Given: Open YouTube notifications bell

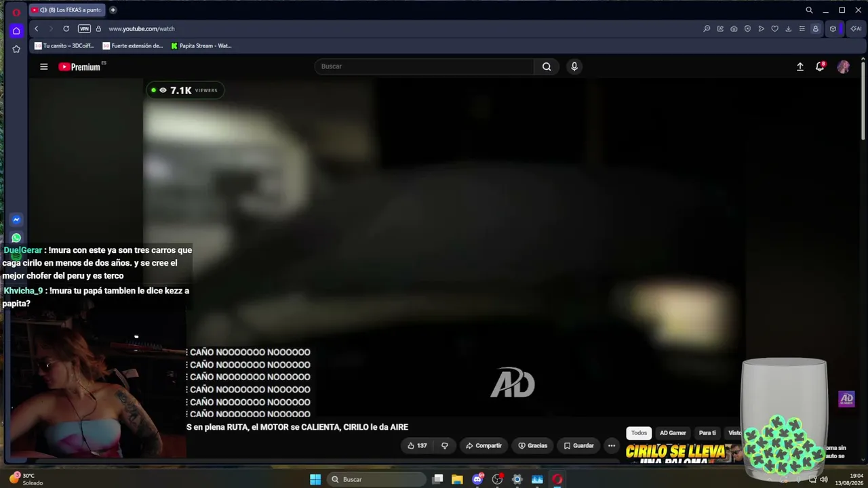Looking at the screenshot, I should point(820,66).
